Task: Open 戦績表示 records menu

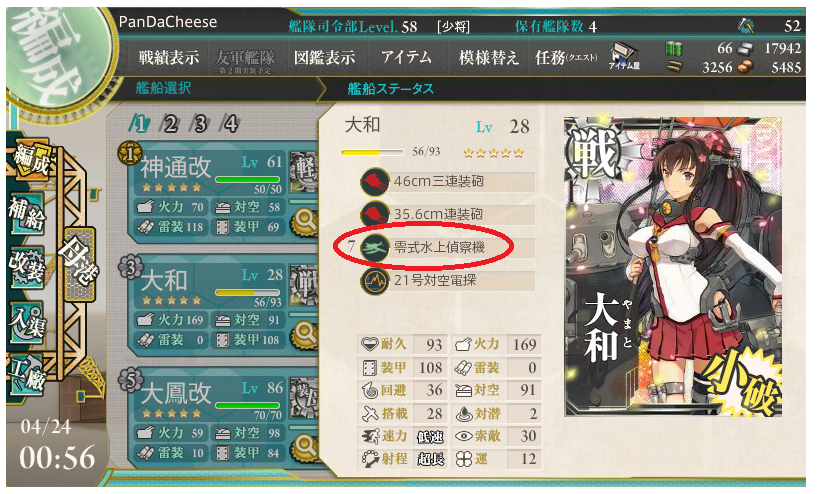Action: click(x=169, y=57)
